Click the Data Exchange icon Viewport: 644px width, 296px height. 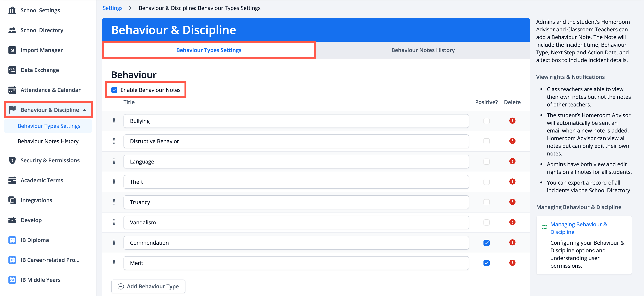coord(12,70)
